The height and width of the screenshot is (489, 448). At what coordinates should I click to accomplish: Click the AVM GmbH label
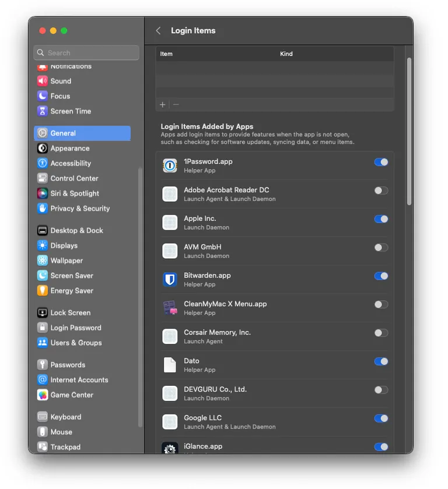coord(202,247)
